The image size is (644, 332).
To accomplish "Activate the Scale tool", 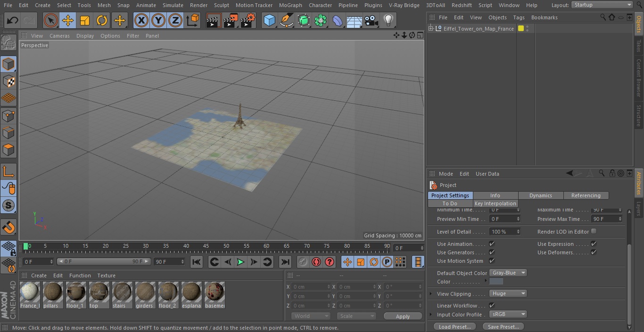I will coord(85,21).
